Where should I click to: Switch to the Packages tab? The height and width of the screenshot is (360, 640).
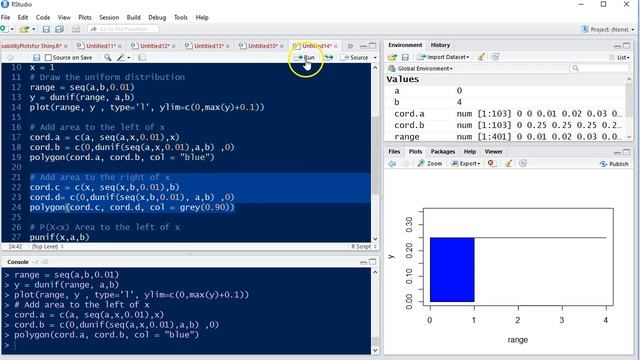(x=442, y=151)
